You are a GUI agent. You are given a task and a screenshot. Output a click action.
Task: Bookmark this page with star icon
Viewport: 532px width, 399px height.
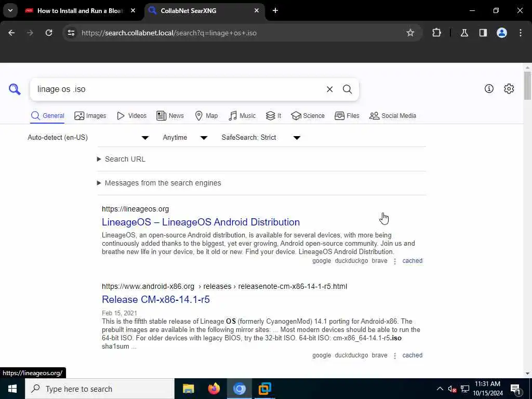click(x=410, y=33)
